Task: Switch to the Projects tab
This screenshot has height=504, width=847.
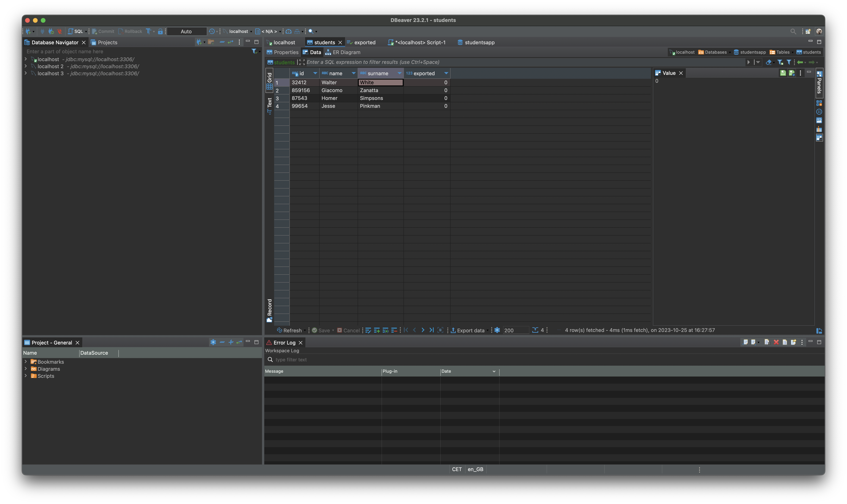Action: pos(104,43)
